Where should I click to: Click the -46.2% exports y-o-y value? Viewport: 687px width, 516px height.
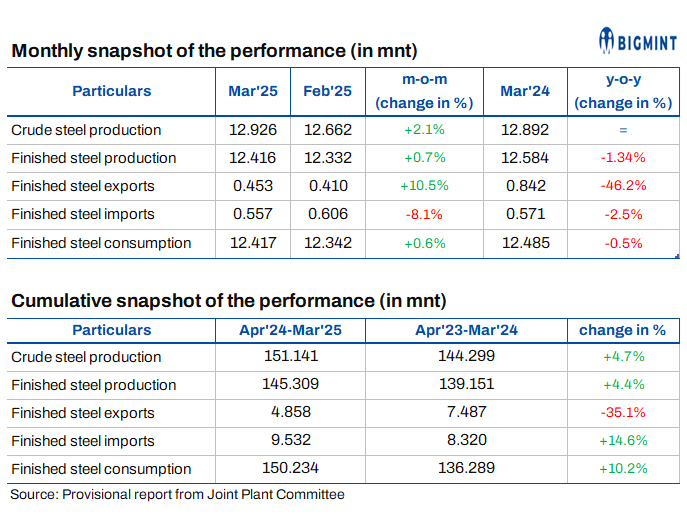pyautogui.click(x=623, y=186)
